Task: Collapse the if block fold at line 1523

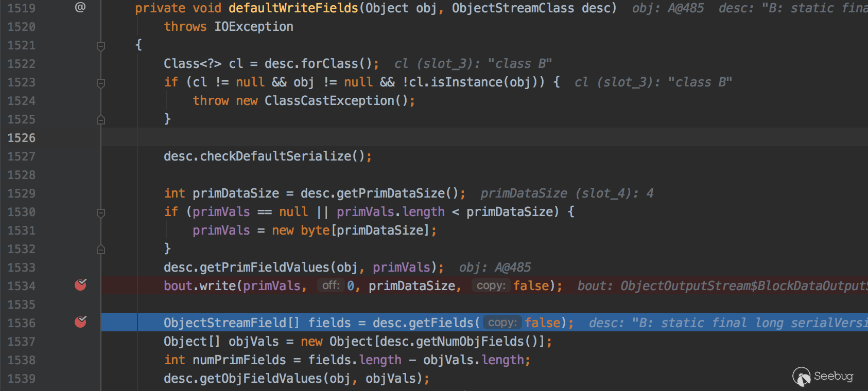Action: pos(101,83)
